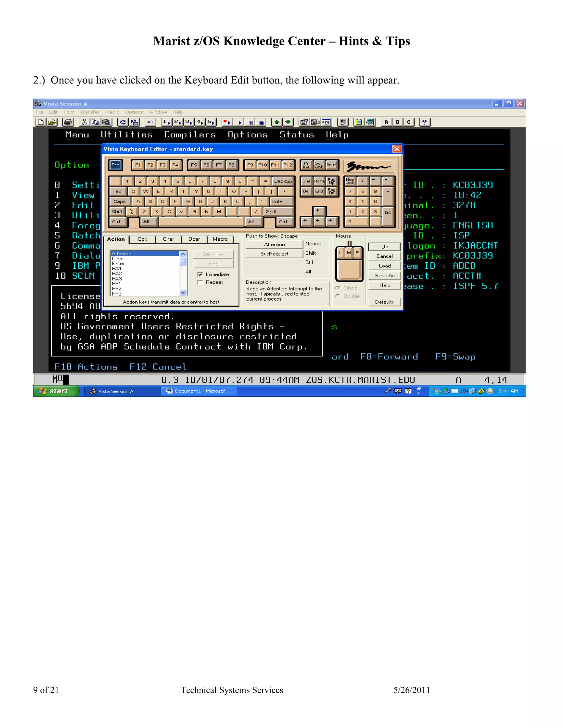Click the Ok button

(x=385, y=247)
